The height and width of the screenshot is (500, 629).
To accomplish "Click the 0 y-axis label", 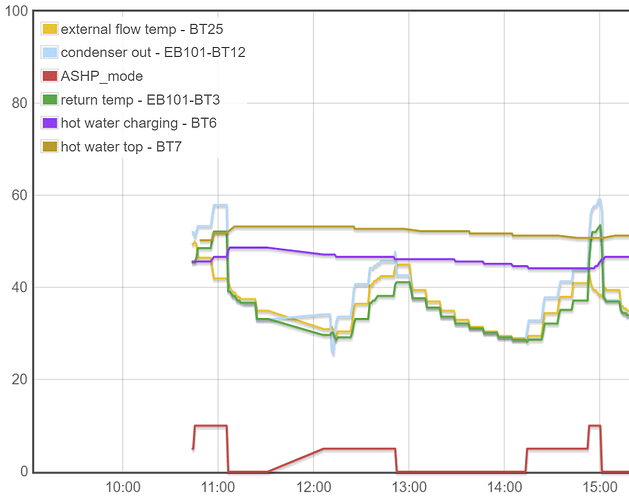I will (24, 471).
